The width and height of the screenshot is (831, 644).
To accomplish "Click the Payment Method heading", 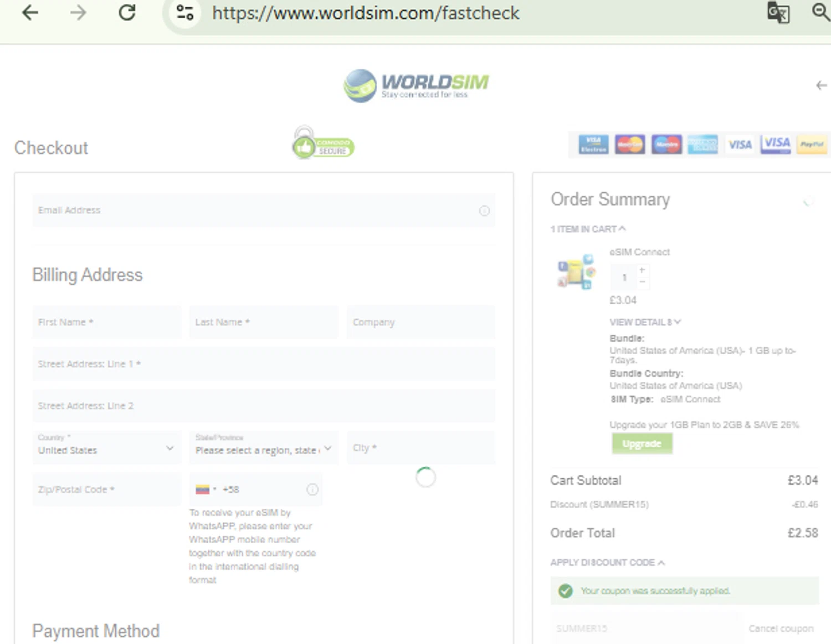I will (x=96, y=631).
